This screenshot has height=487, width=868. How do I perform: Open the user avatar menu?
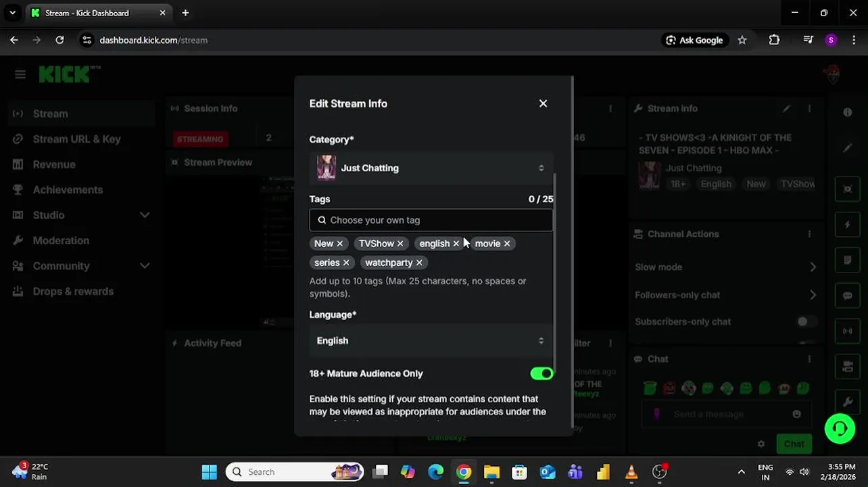point(833,74)
